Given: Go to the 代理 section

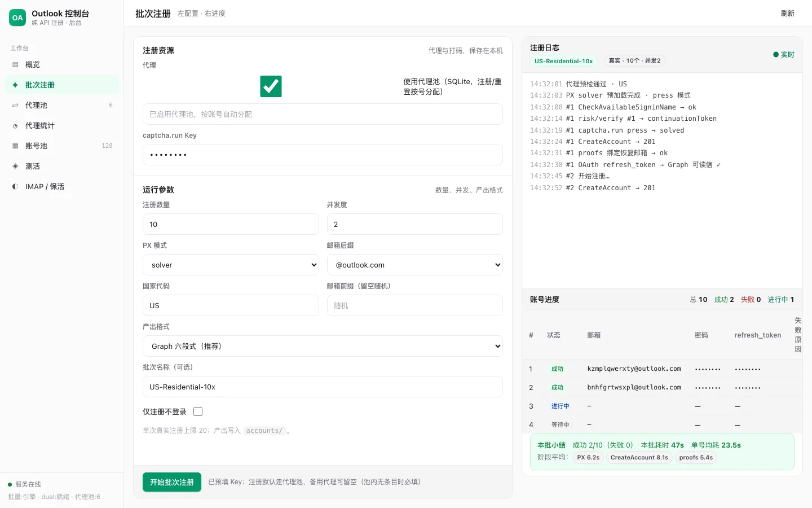Looking at the screenshot, I should coord(62,106).
